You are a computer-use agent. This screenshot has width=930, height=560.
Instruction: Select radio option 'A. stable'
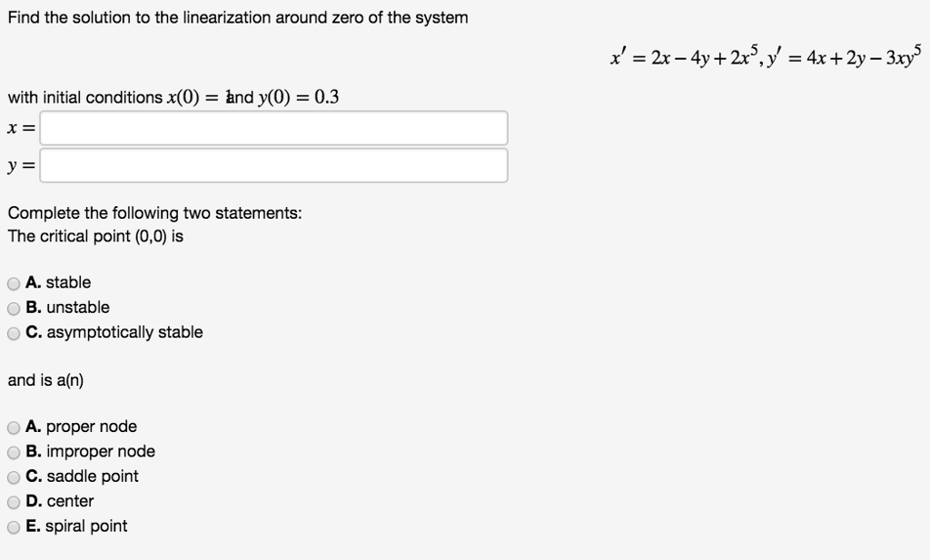point(14,282)
